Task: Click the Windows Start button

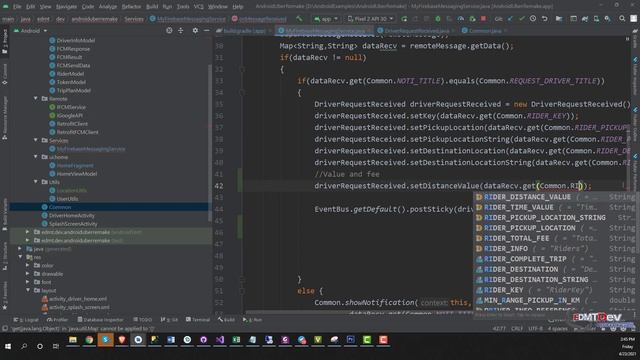Action: [x=8, y=346]
